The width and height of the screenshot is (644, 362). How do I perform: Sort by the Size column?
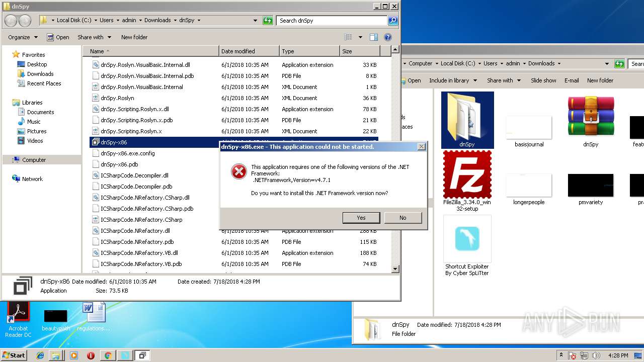tap(360, 51)
